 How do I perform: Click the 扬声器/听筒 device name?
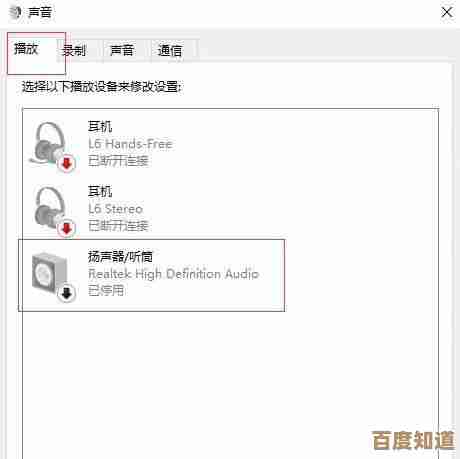coord(120,257)
